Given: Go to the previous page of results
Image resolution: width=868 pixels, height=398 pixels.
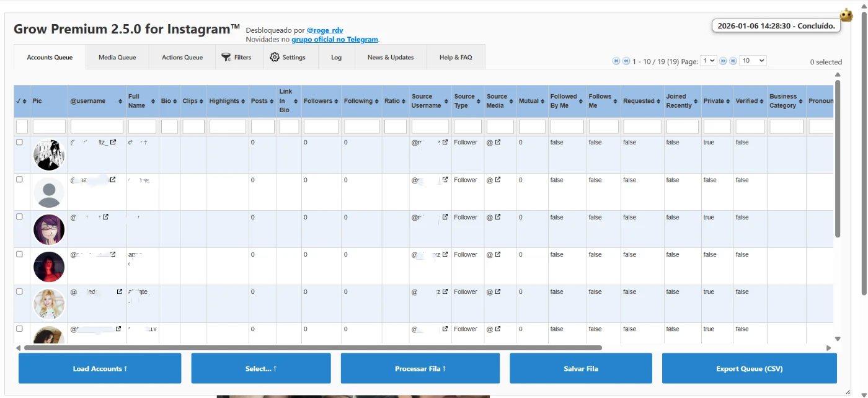Looking at the screenshot, I should [x=626, y=61].
